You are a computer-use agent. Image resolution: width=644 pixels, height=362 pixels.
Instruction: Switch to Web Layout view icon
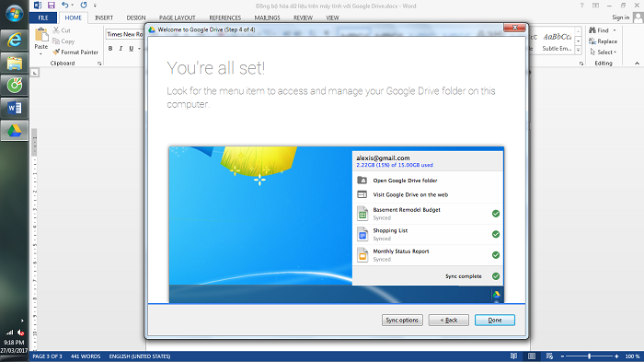coord(549,356)
